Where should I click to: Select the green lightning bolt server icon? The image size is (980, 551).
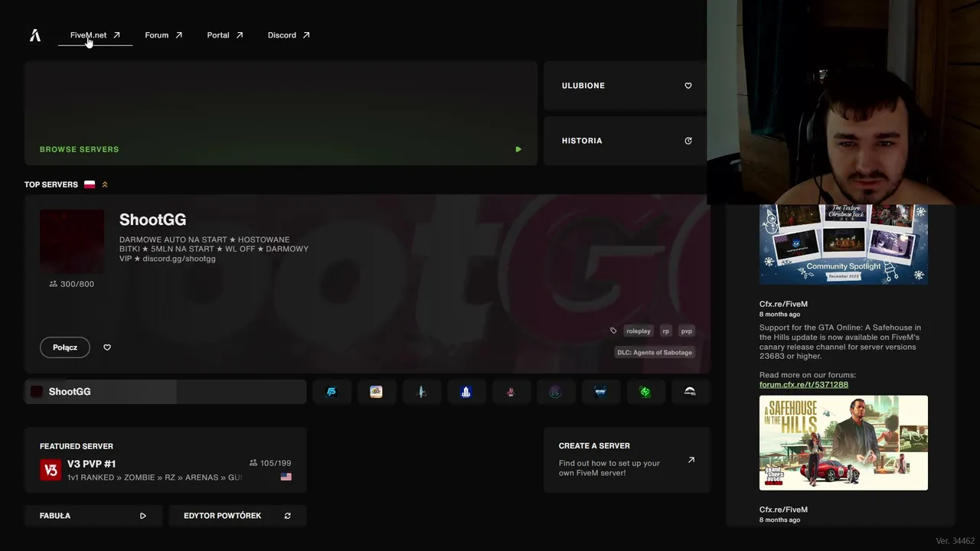pyautogui.click(x=645, y=392)
